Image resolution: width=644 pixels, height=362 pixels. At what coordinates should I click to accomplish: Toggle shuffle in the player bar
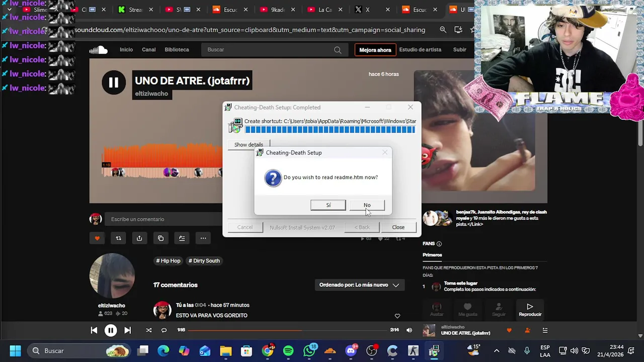pos(148,330)
